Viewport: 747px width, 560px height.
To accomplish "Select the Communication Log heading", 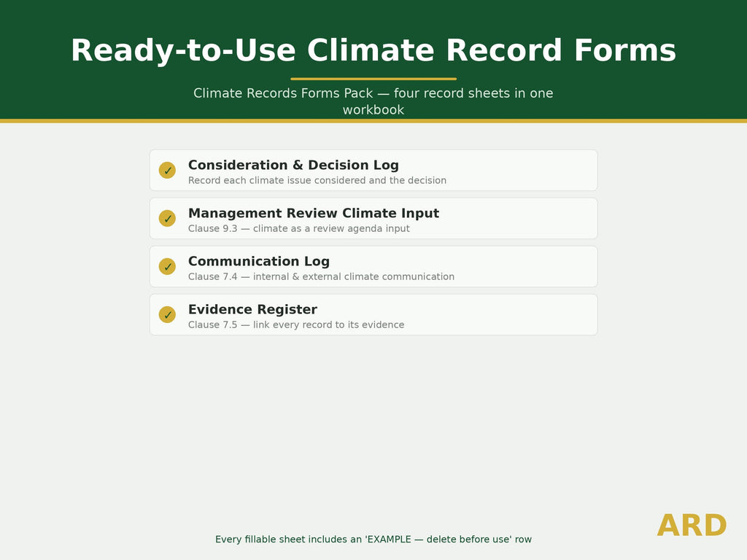I will pos(259,262).
